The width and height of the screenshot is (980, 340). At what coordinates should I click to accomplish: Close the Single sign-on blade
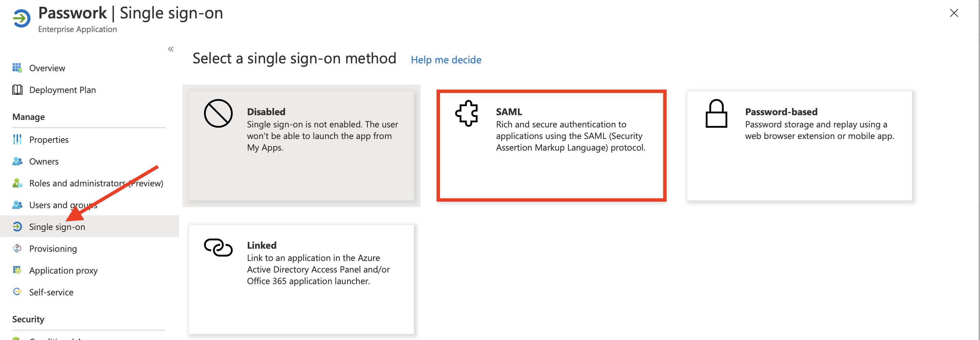coord(954,13)
